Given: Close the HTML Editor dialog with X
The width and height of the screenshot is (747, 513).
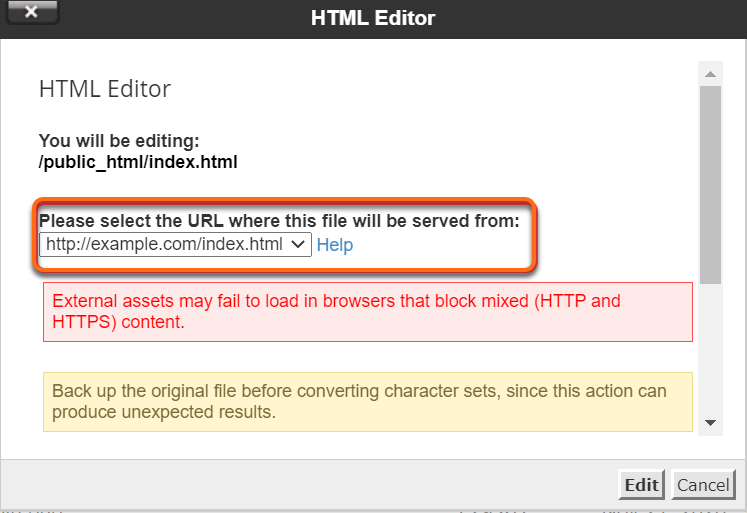Looking at the screenshot, I should 31,13.
